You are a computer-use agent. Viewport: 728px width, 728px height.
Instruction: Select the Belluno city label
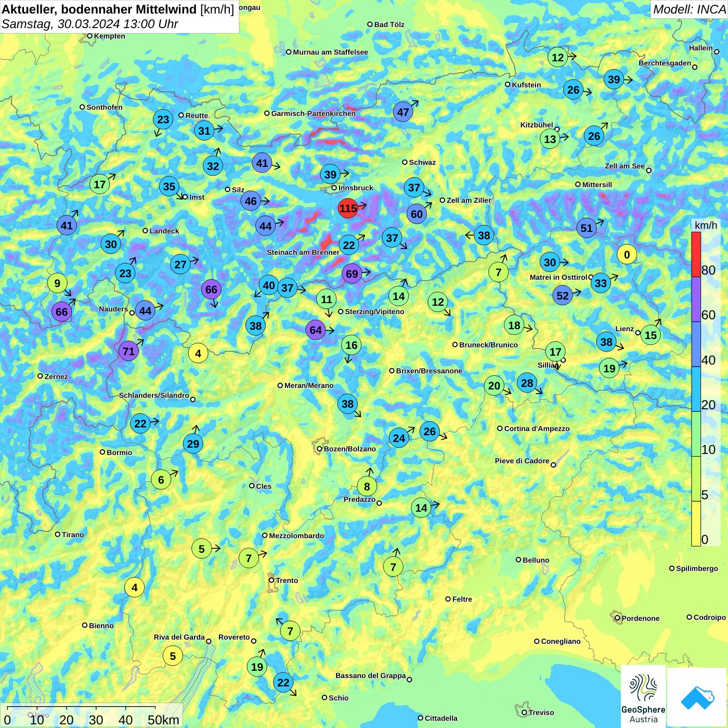pos(536,560)
